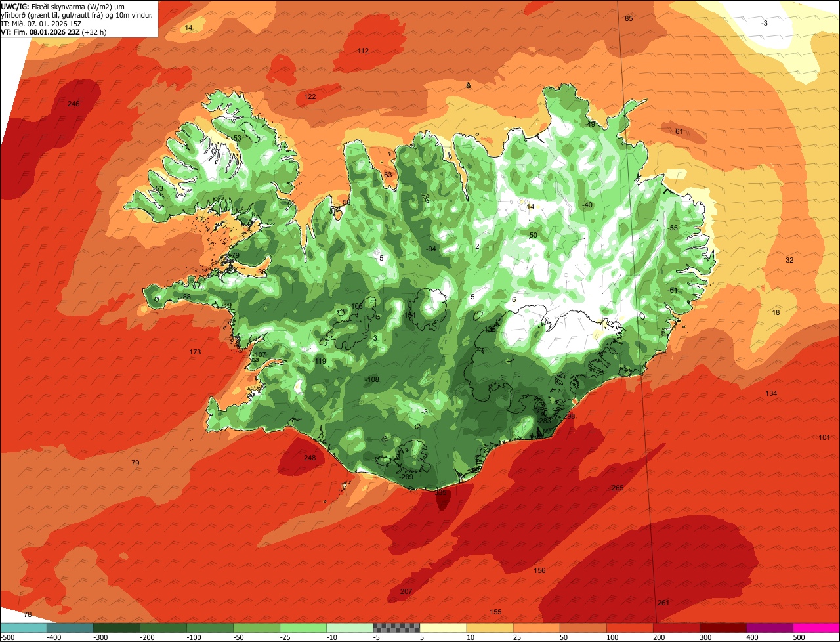Select the 207 flux value
Viewport: 840px width, 642px height.
tap(406, 591)
